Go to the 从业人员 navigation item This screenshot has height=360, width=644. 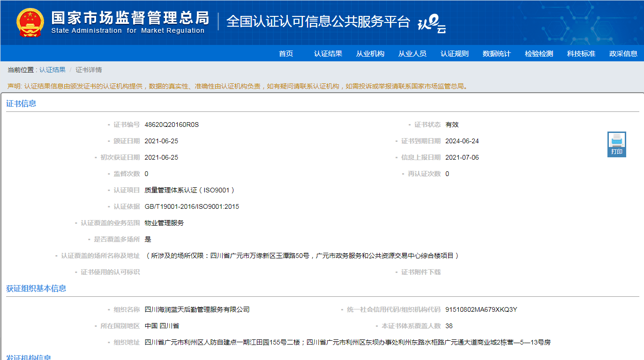pos(412,54)
